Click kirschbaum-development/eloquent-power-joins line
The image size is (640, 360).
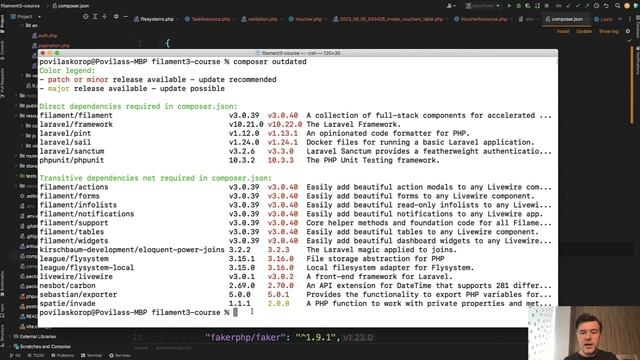[x=247, y=250]
